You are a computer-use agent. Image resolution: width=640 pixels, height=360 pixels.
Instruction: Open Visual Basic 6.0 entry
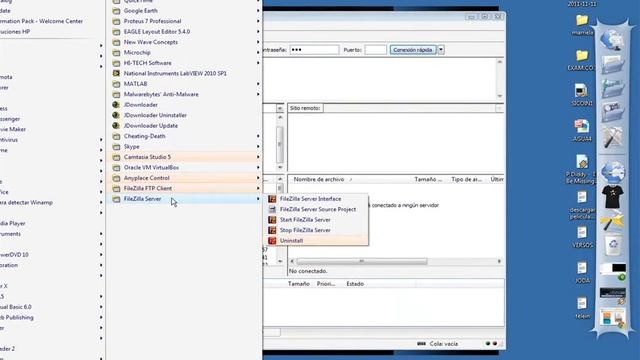(16, 307)
